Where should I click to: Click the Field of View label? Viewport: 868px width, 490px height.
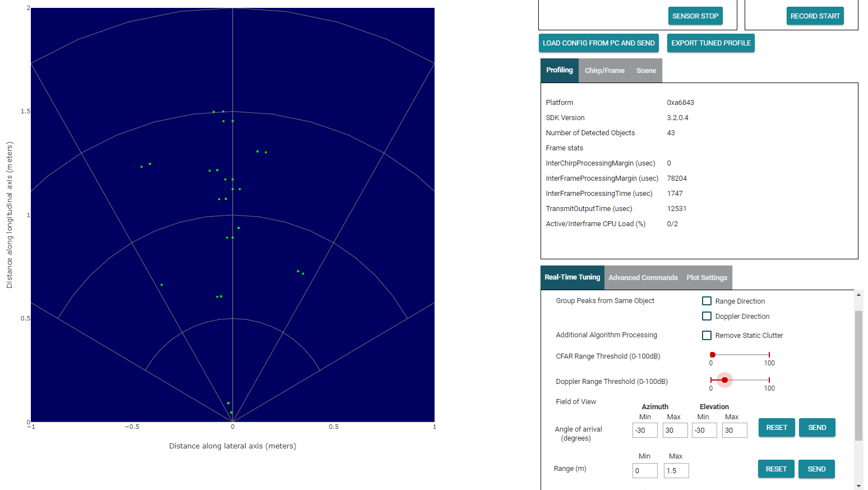[576, 402]
